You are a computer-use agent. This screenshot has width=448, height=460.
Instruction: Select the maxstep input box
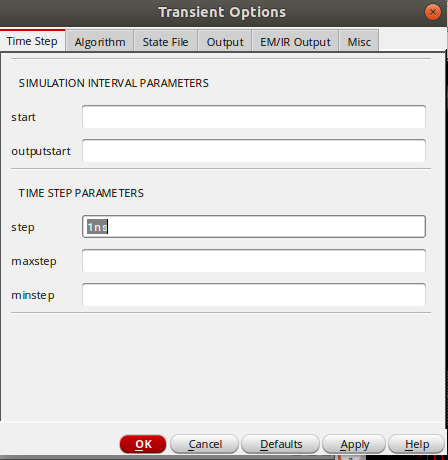254,261
